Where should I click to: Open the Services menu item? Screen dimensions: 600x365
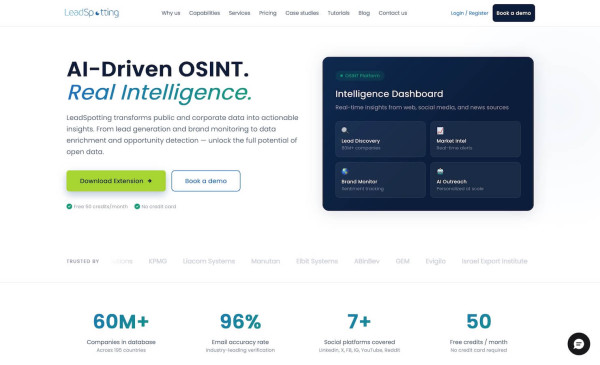click(240, 13)
